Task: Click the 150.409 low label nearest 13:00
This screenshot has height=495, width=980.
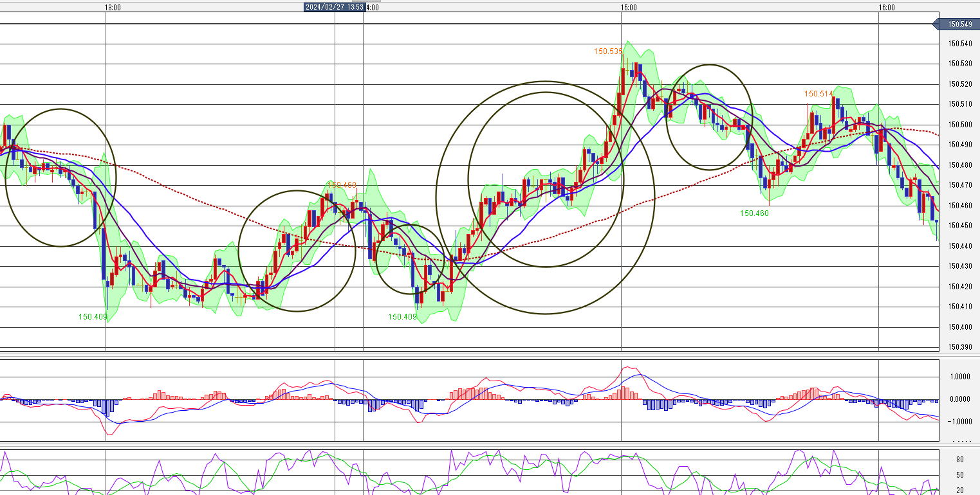Action: 93,316
